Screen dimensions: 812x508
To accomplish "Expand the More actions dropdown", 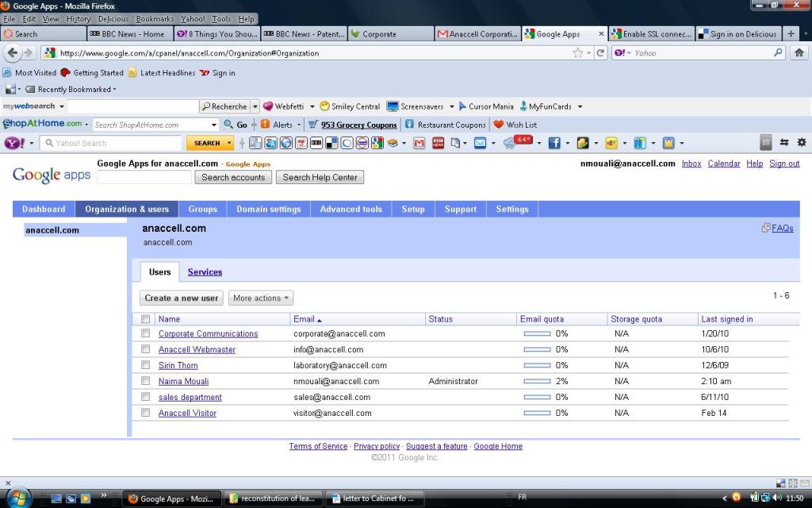I will point(261,298).
